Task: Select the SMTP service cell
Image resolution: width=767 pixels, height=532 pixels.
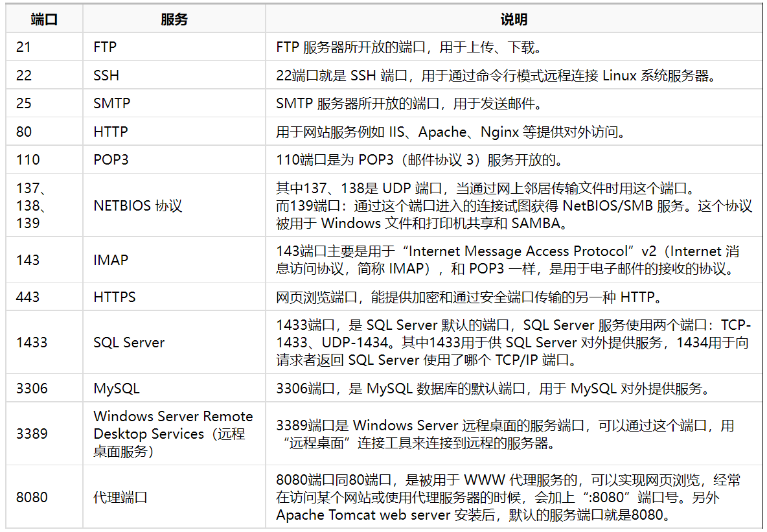Action: click(x=111, y=104)
